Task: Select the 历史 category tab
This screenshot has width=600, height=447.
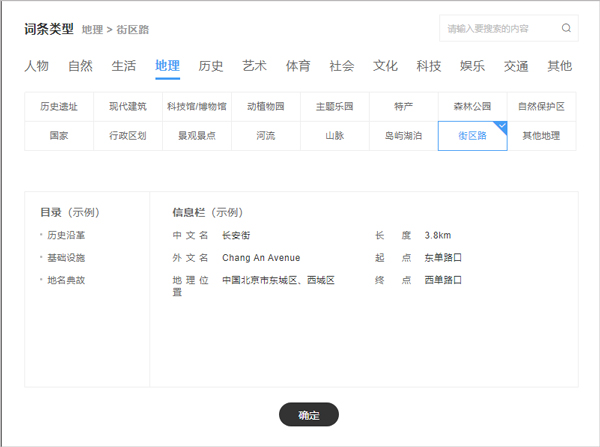Action: [211, 66]
